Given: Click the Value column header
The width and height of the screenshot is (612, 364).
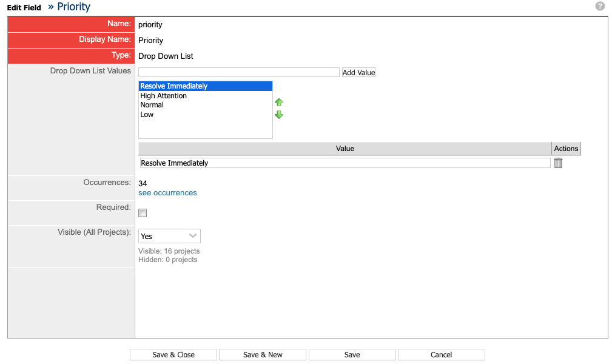Looking at the screenshot, I should (345, 149).
